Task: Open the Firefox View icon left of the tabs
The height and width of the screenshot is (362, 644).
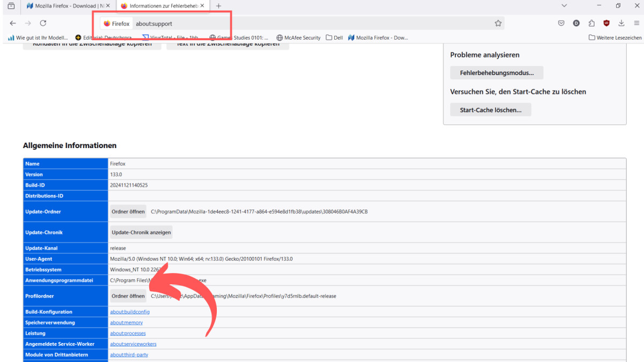Action: pos(11,6)
